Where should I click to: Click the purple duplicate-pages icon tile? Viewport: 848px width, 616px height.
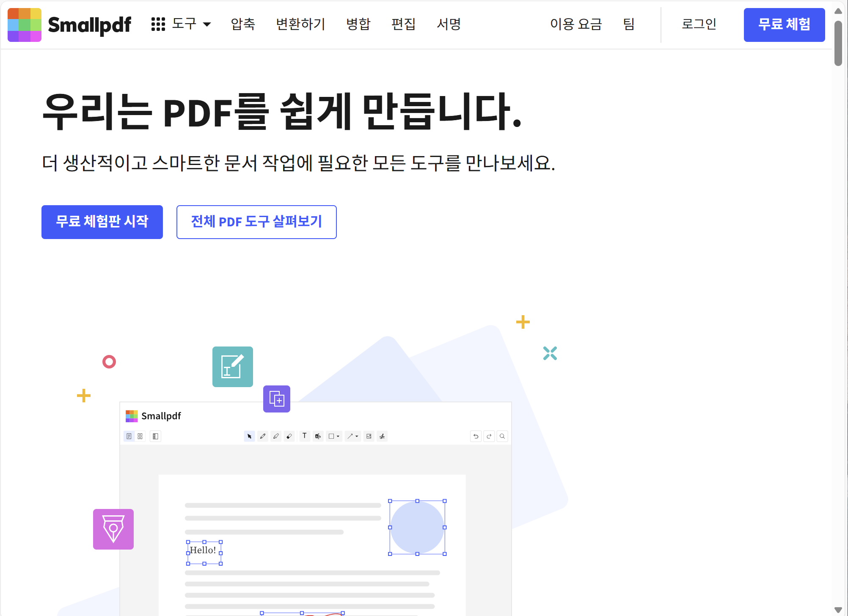(x=277, y=399)
